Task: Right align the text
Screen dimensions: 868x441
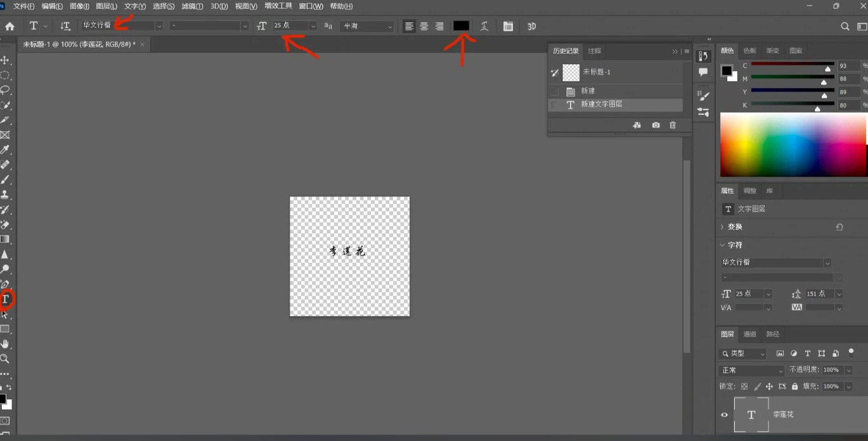Action: (x=439, y=26)
